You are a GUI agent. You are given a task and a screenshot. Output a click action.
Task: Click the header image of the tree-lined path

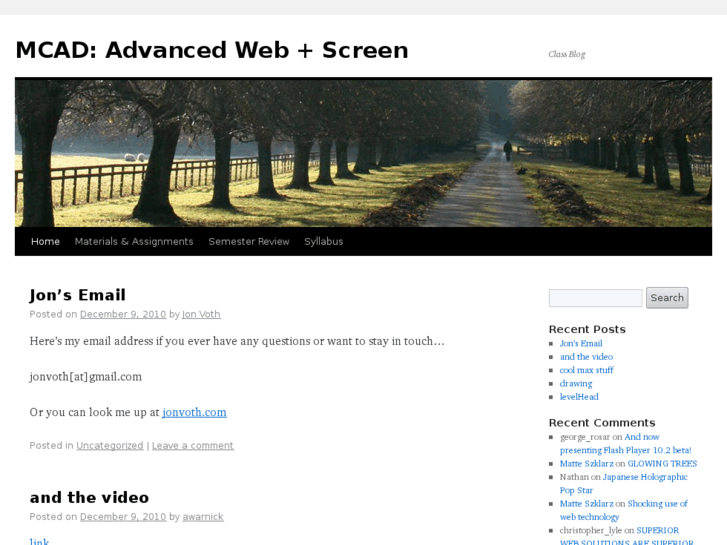point(364,153)
